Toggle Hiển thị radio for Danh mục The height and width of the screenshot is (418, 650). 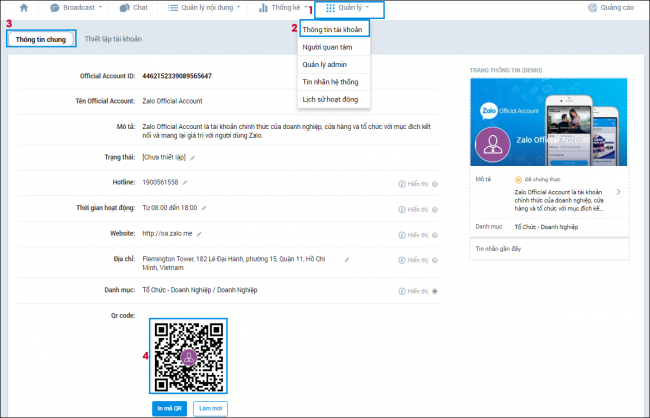(x=435, y=291)
